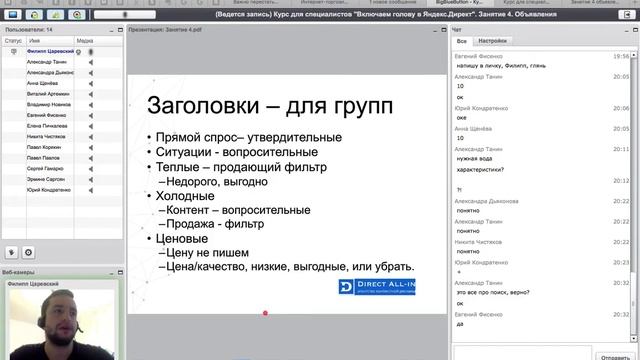The height and width of the screenshot is (360, 640).
Task: Toggle audio icon for Александр Танин
Action: (91, 62)
